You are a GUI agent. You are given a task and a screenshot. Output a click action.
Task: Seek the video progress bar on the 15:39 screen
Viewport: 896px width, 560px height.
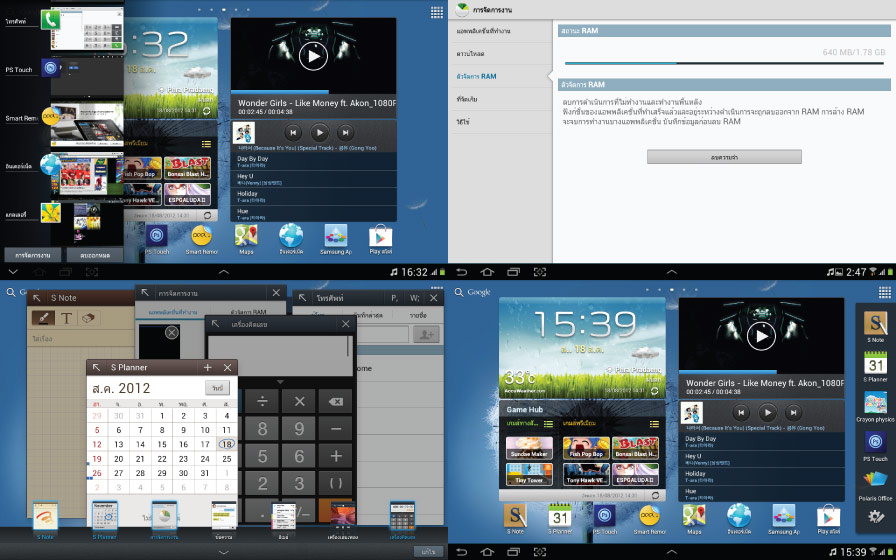click(x=761, y=371)
